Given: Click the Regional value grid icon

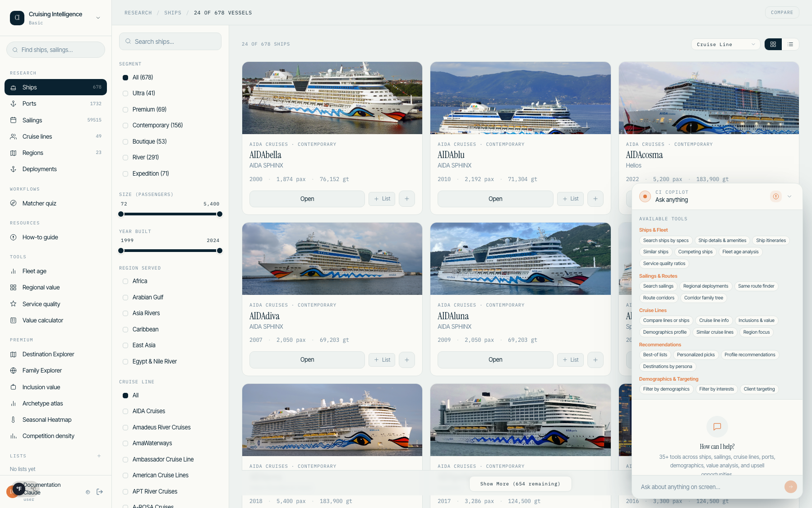Looking at the screenshot, I should [14, 288].
